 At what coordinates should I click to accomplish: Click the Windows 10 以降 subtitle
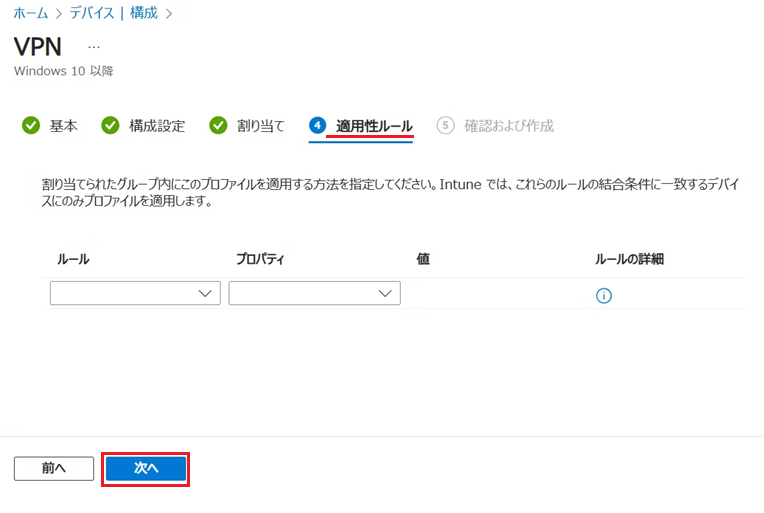pyautogui.click(x=63, y=71)
